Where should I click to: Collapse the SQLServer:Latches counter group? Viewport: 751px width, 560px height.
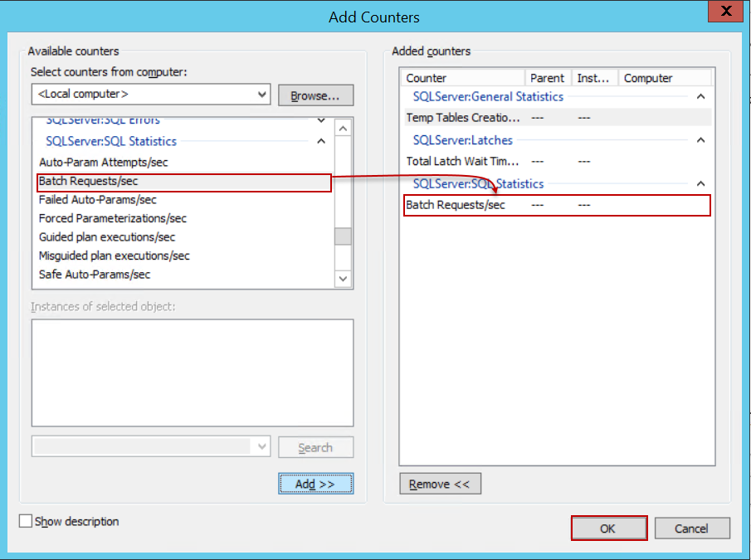700,139
